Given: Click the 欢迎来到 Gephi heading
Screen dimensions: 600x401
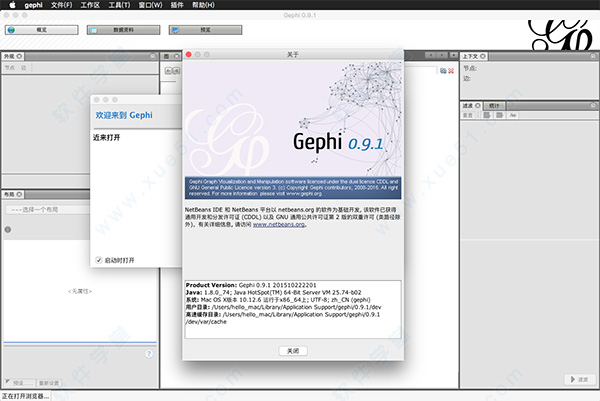Looking at the screenshot, I should [124, 115].
